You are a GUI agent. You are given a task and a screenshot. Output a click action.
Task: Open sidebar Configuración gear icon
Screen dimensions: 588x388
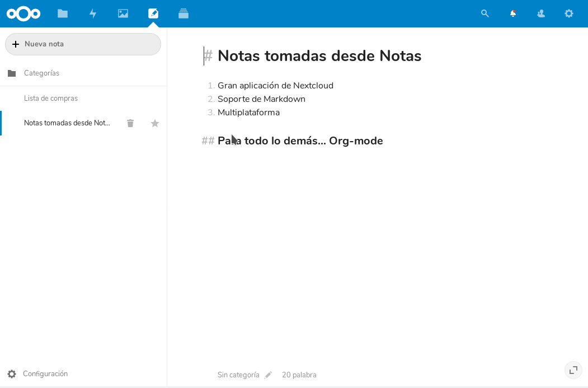pyautogui.click(x=12, y=374)
